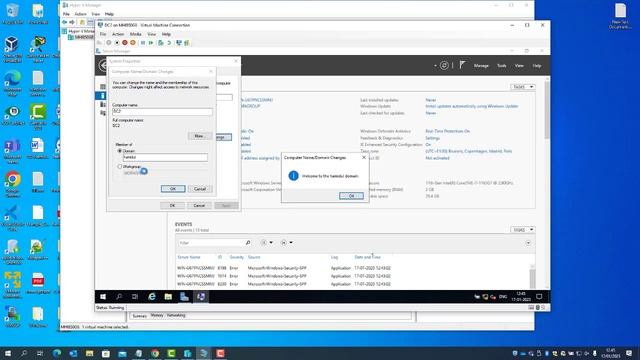The width and height of the screenshot is (640, 360).
Task: Sort events by Date and Time column
Action: (x=367, y=257)
